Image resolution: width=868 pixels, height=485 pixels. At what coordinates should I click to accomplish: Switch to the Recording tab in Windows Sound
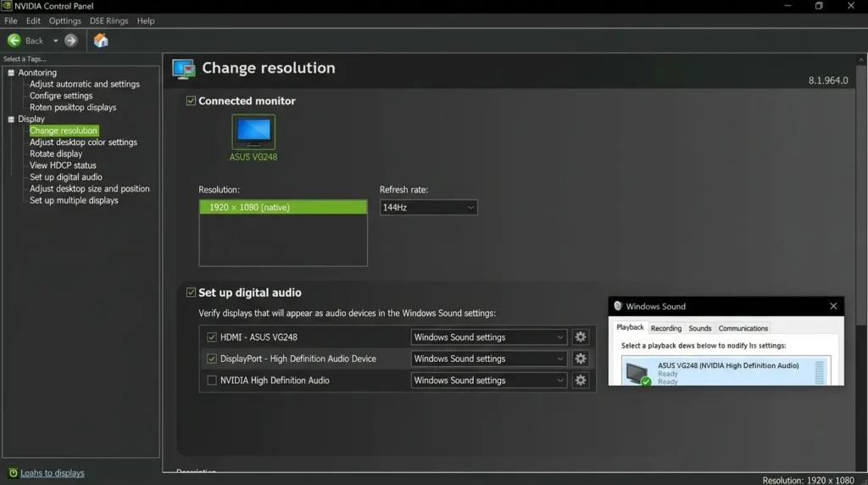pos(666,328)
